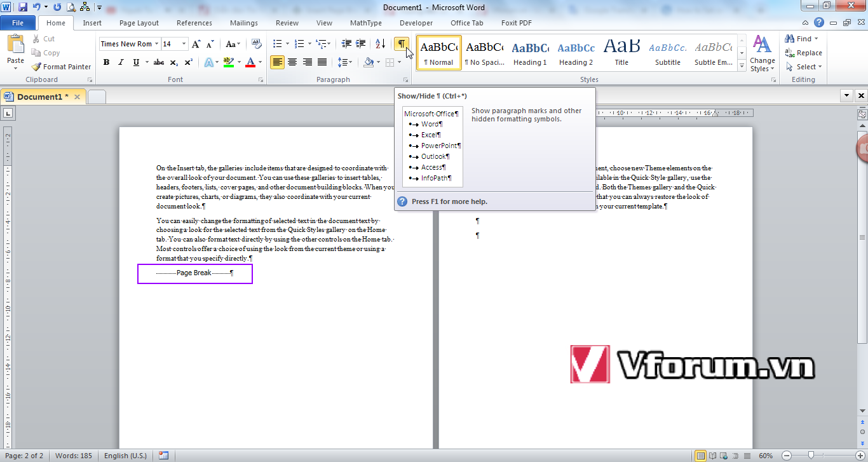Toggle Strikethrough formatting
868x462 pixels.
point(159,62)
